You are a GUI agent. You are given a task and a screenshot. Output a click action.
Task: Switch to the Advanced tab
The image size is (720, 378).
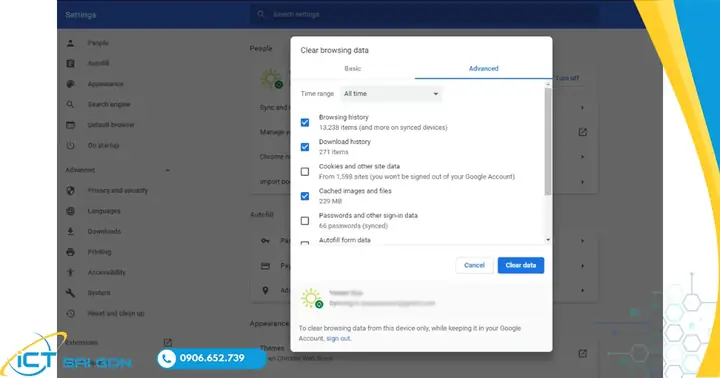(x=484, y=68)
